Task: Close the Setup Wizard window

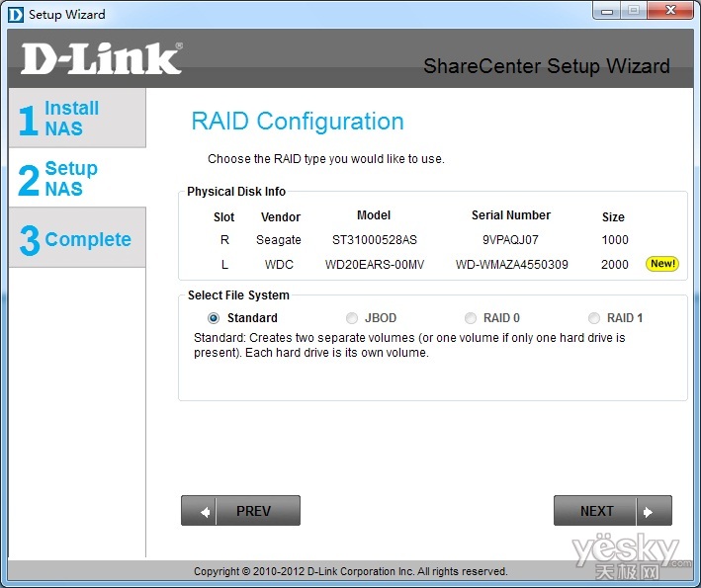Action: tap(670, 11)
